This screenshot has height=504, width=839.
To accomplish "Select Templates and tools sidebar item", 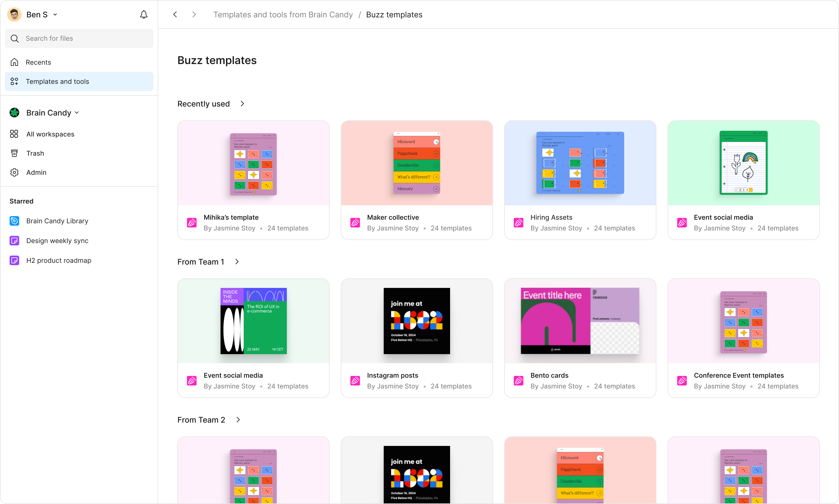I will coord(57,81).
